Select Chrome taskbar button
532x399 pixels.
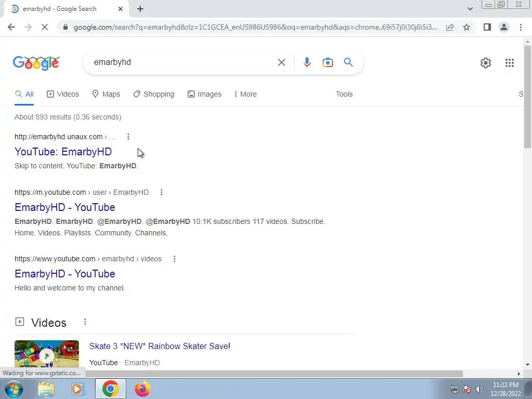pos(111,389)
